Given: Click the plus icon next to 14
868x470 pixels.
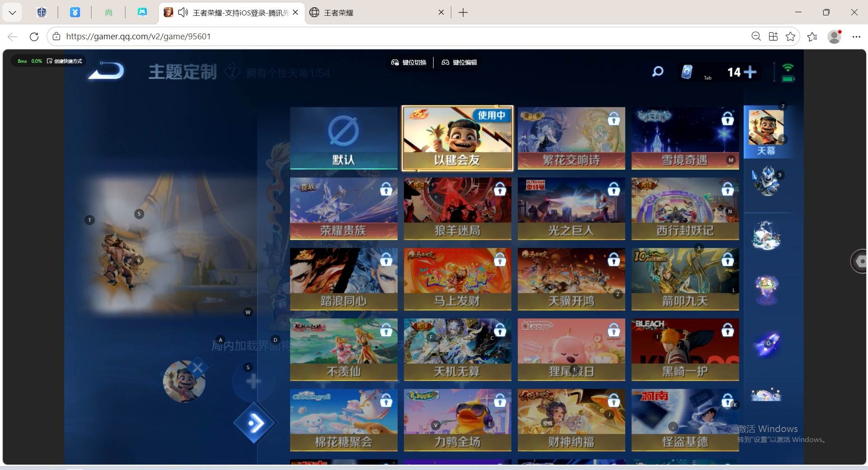Looking at the screenshot, I should (x=750, y=72).
